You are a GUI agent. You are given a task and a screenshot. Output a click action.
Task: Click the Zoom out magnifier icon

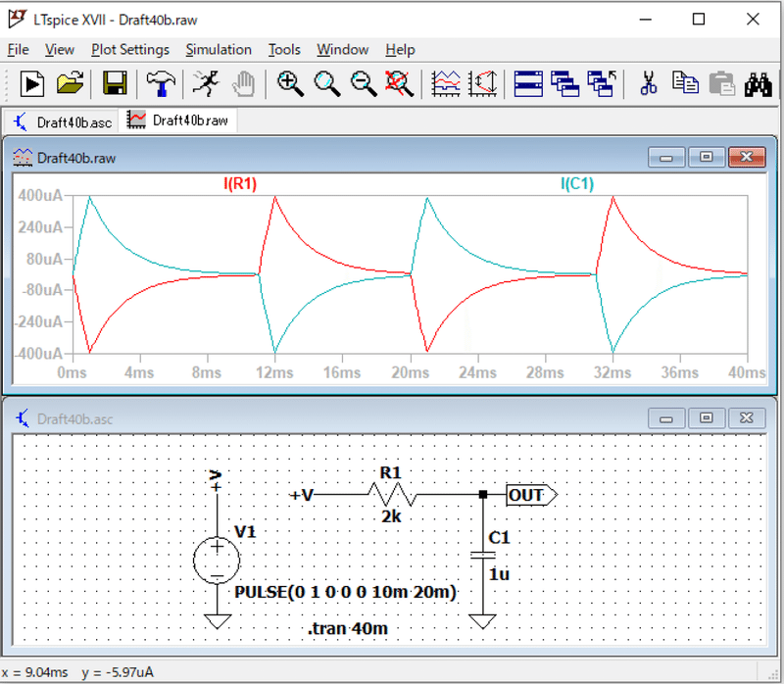pos(364,84)
